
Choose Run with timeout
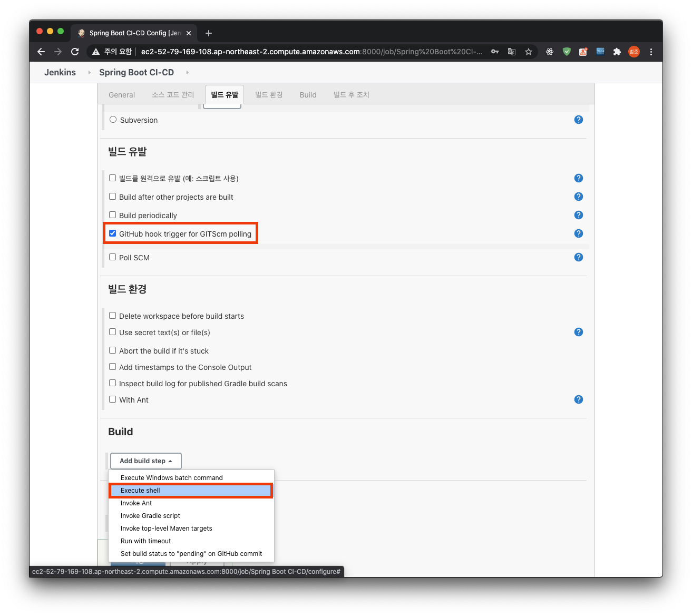pos(191,541)
